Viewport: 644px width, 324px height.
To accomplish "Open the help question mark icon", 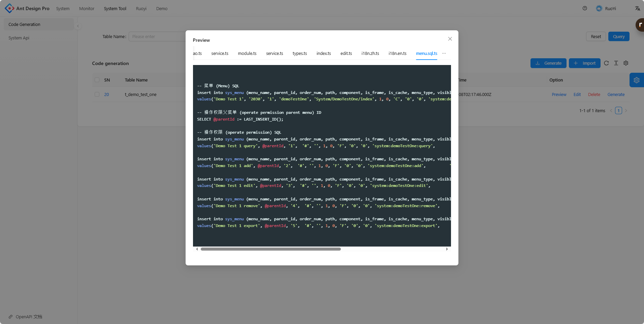I will pyautogui.click(x=585, y=8).
